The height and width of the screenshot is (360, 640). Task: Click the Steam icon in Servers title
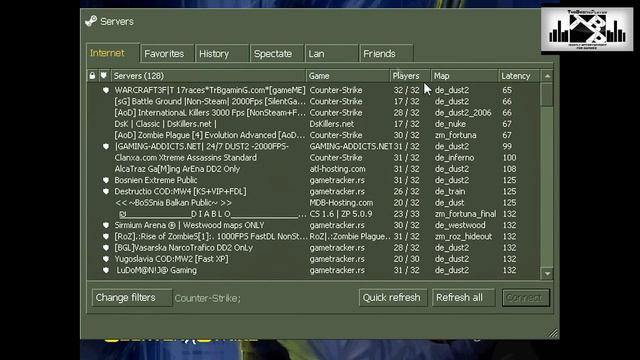click(91, 21)
